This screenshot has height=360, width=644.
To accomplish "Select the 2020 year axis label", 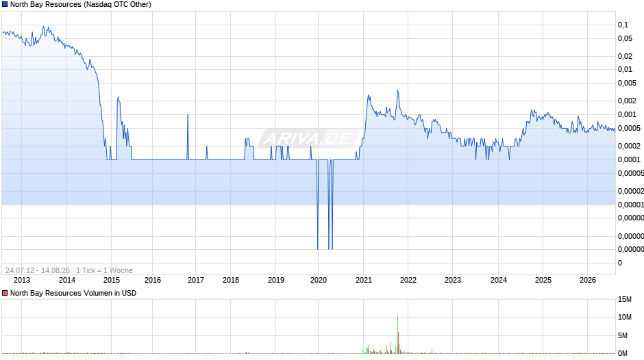I will point(319,280).
